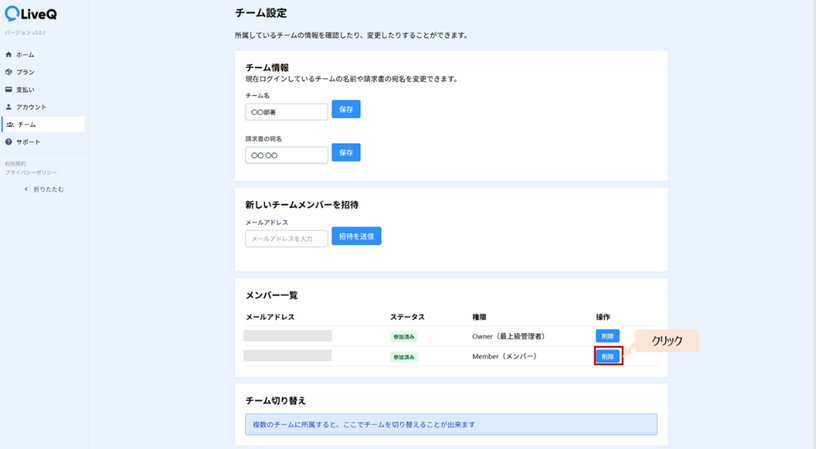Open the 利用規約 link
Image resolution: width=816 pixels, height=449 pixels.
pos(16,164)
